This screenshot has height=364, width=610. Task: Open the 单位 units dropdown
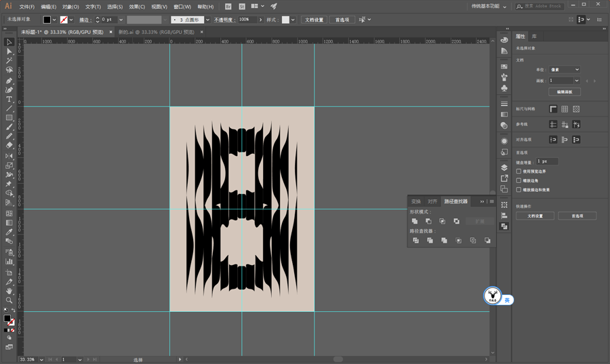point(565,70)
